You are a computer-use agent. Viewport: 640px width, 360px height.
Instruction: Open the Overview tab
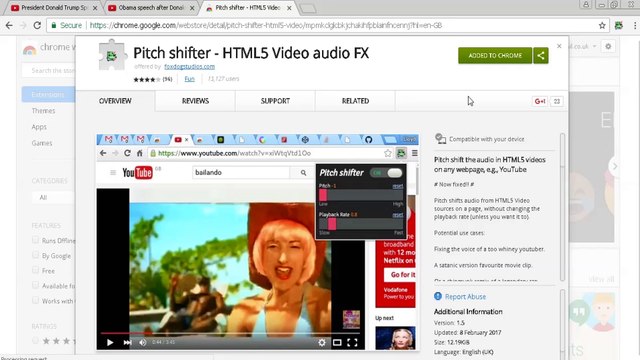(115, 101)
